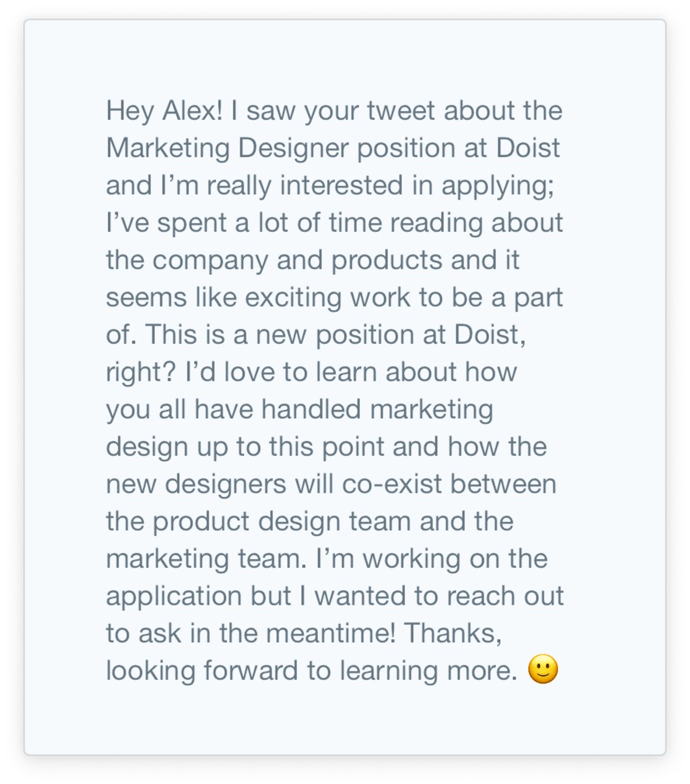Image resolution: width=690 pixels, height=784 pixels.
Task: Select the capitalized "Marketing Designer" text
Action: pyautogui.click(x=227, y=149)
